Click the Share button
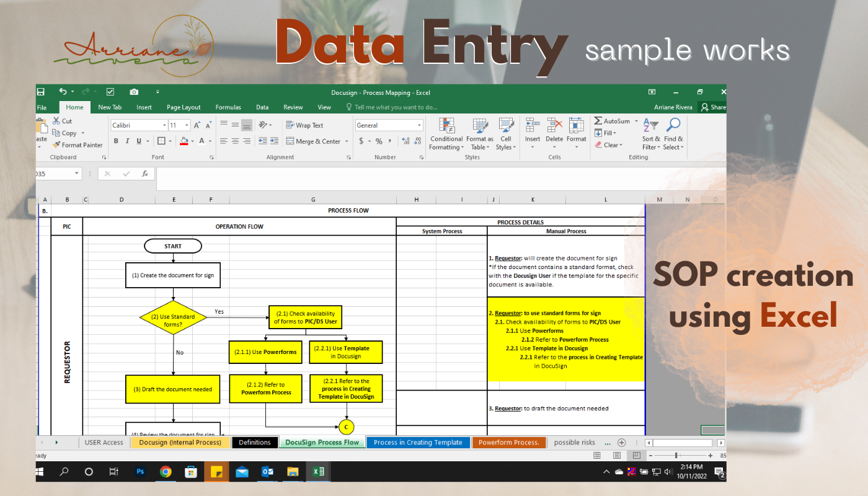Viewport: 868px width, 496px height. (713, 107)
